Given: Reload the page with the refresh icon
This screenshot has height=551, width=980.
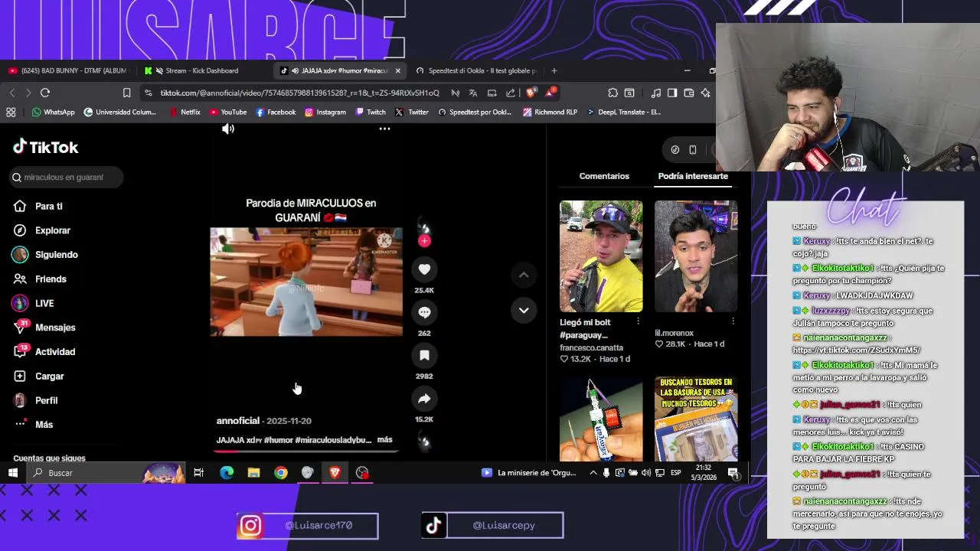Looking at the screenshot, I should (45, 93).
